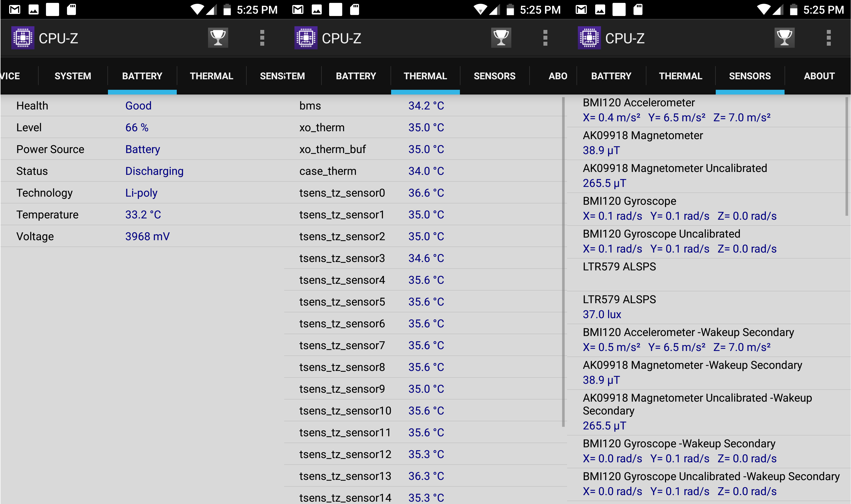Tap the image notification icon in the left status bar
Image resolution: width=851 pixels, height=504 pixels.
33,9
